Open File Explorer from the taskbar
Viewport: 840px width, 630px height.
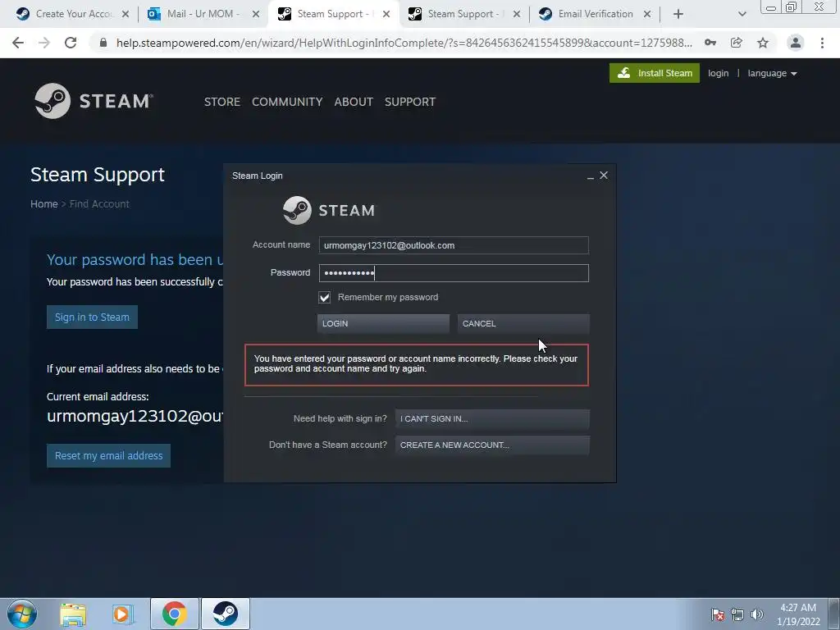73,614
